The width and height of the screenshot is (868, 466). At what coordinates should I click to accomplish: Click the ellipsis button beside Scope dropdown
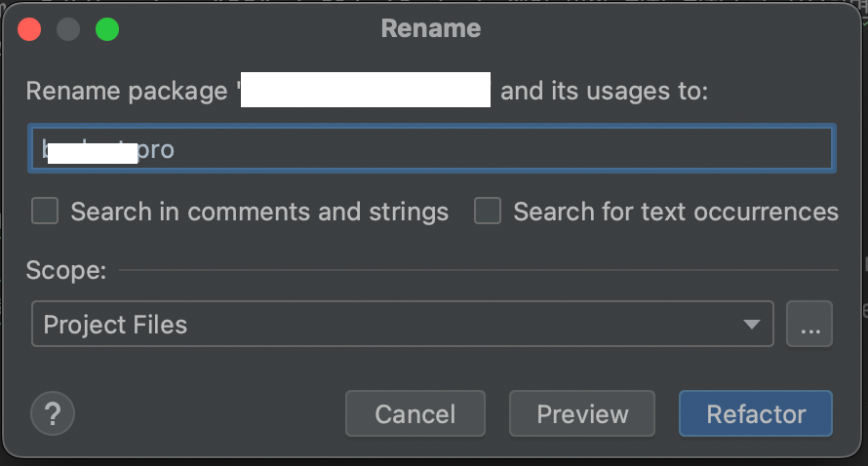pos(809,325)
